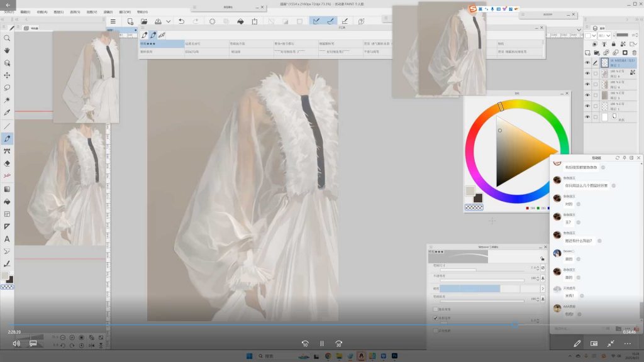Open the first menu in the menu bar

click(8, 11)
